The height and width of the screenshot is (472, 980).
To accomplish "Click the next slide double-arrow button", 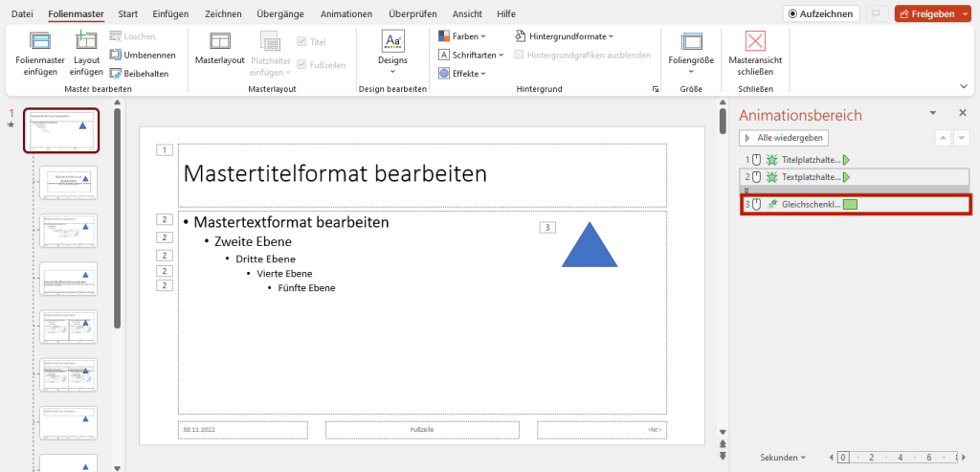I will 723,457.
